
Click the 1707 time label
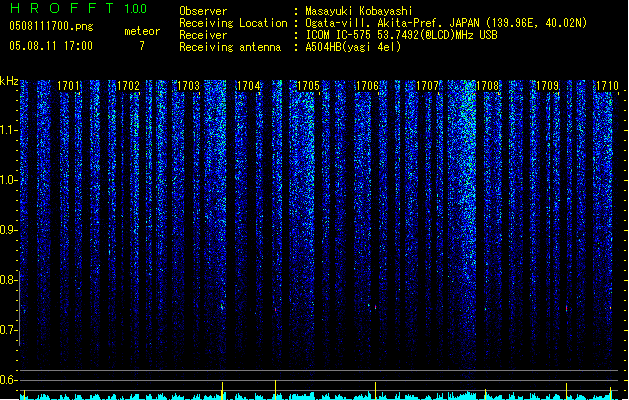(x=428, y=86)
